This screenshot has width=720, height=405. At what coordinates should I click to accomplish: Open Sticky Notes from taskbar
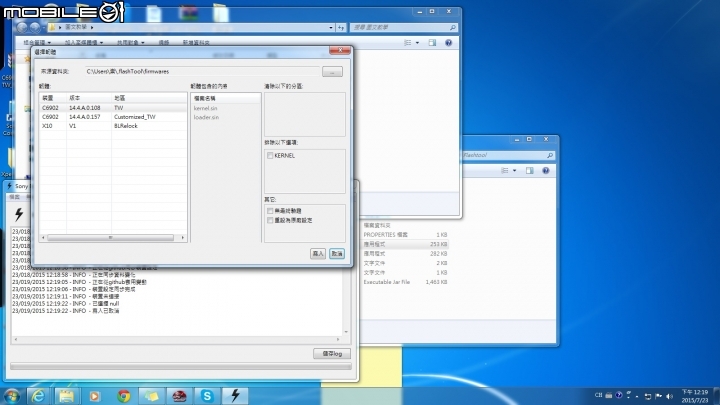pos(151,396)
